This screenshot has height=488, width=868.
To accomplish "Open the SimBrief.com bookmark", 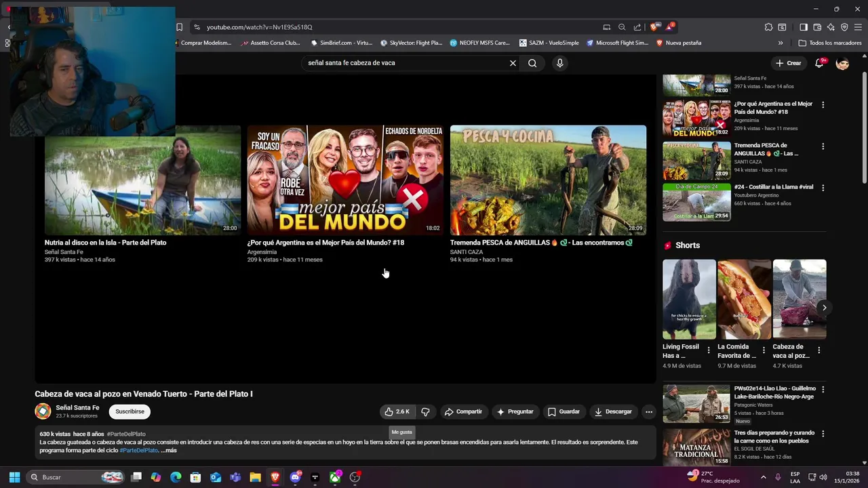I will (342, 43).
